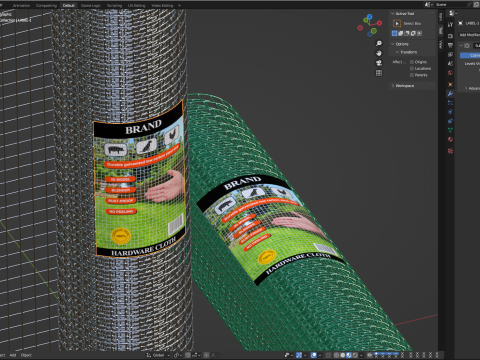480x360 pixels.
Task: Switch perspective/orthographic with the grid icon
Action: click(x=379, y=73)
